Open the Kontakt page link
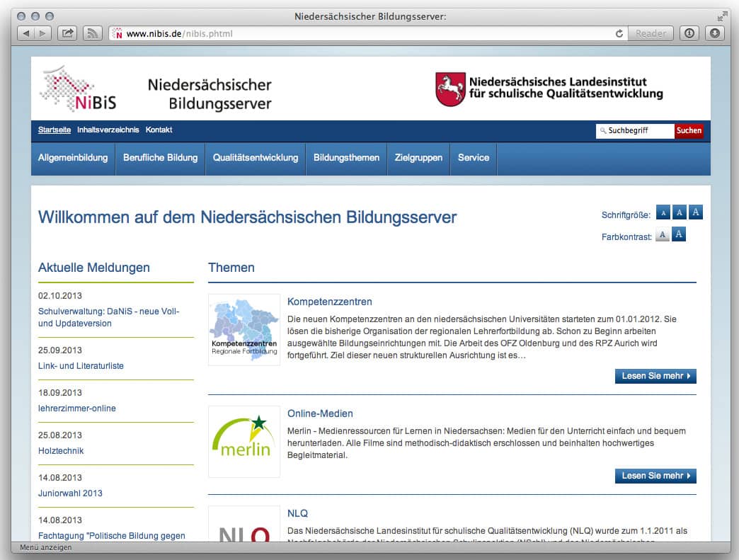 (159, 130)
